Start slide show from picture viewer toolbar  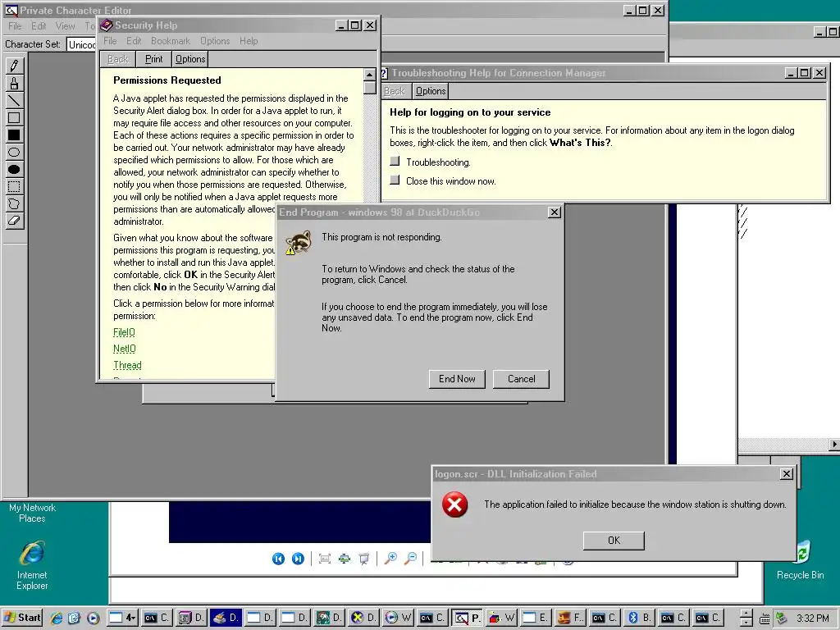[x=363, y=559]
